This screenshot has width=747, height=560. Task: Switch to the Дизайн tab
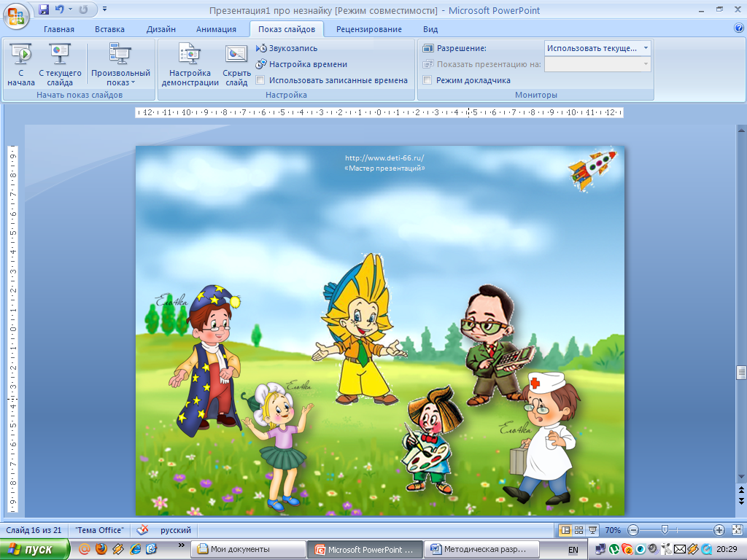pos(161,29)
